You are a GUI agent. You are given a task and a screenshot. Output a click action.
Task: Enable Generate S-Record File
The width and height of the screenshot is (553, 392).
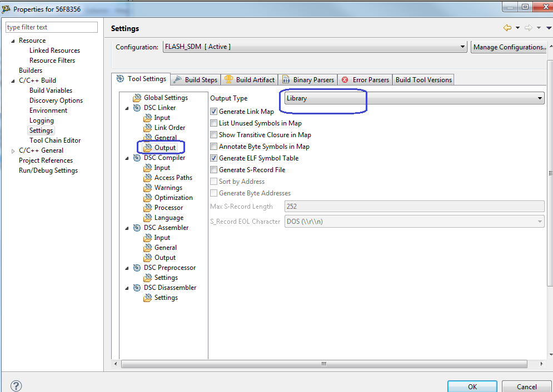point(214,170)
